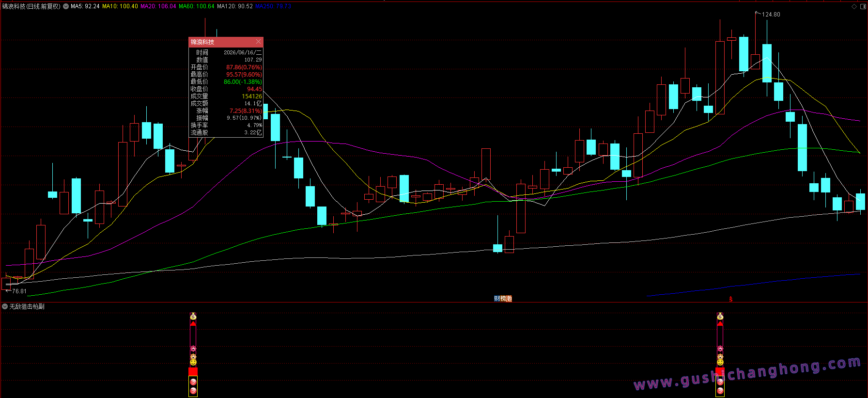Click the 无敌狙击枪副 indicator name
Viewport: 868px width, 398px height.
coord(27,306)
